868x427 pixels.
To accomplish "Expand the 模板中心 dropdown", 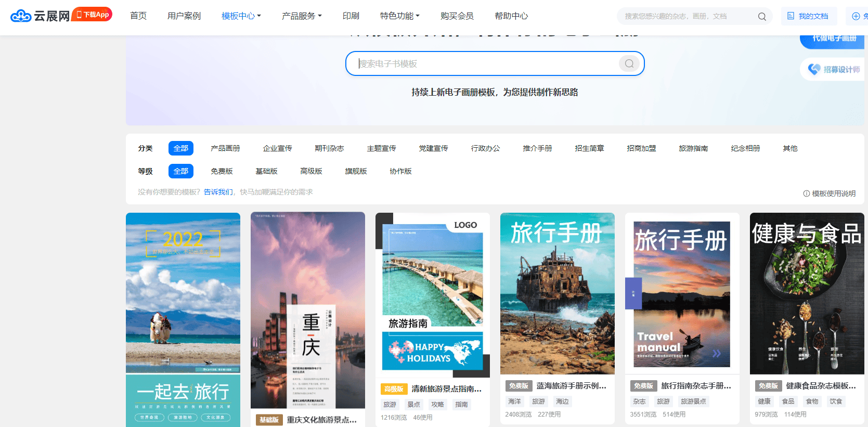I will pyautogui.click(x=241, y=16).
